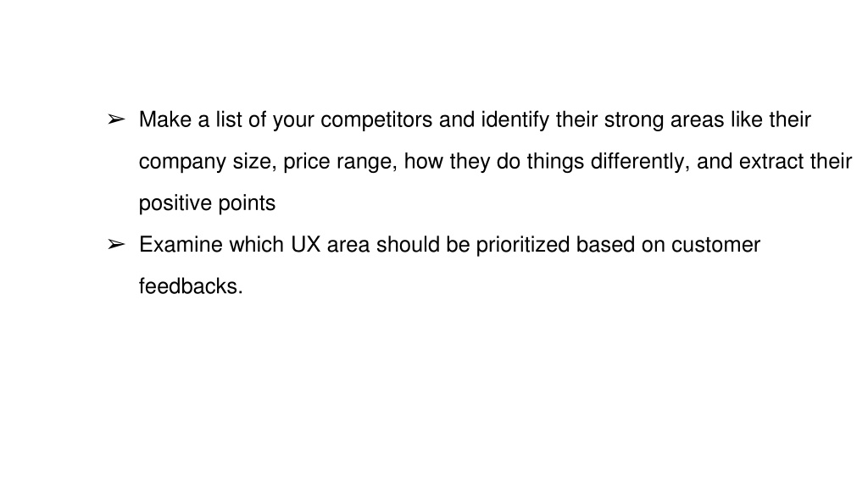Click the word "things" on second line

point(555,162)
